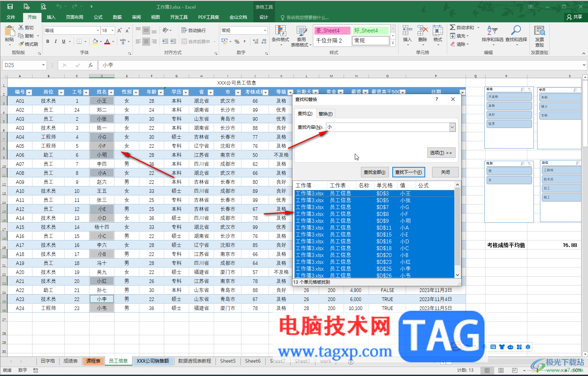Image resolution: width=588 pixels, height=376 pixels.
Task: Toggle align text left
Action: (138, 41)
